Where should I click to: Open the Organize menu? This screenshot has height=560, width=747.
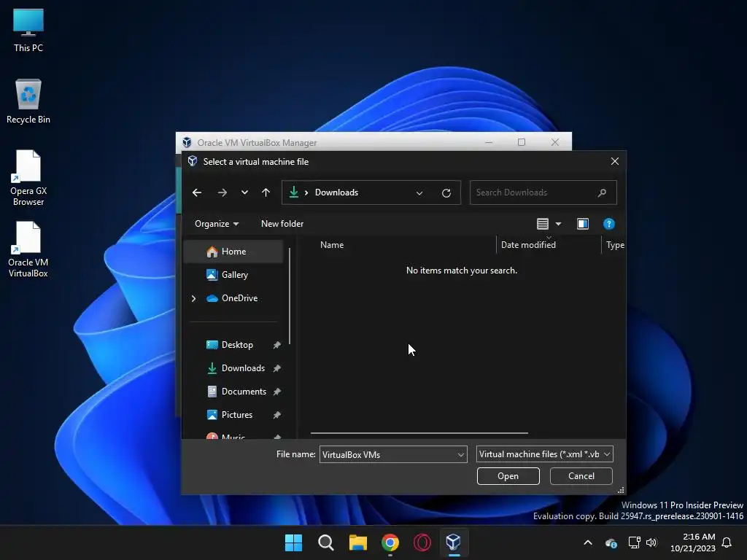[217, 224]
